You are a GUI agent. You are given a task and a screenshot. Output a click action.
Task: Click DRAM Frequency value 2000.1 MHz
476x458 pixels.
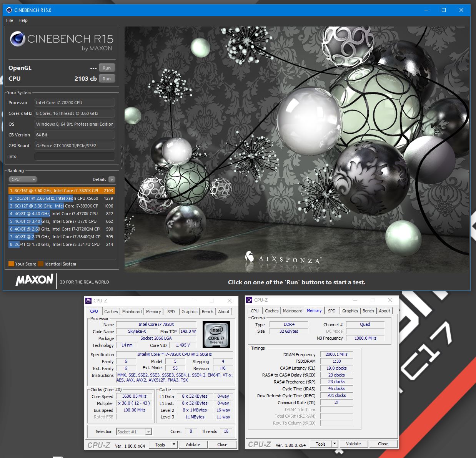click(336, 355)
